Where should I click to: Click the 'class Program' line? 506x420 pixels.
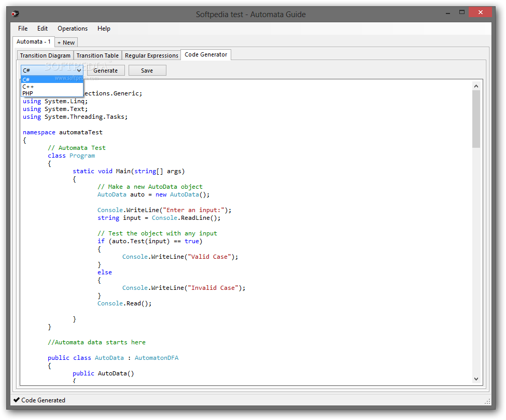coord(72,156)
